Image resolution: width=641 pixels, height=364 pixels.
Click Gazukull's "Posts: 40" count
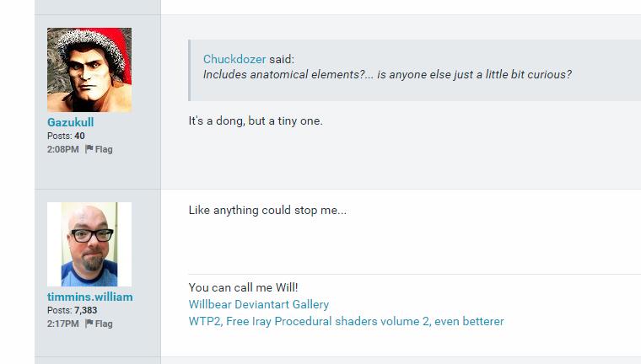click(66, 136)
